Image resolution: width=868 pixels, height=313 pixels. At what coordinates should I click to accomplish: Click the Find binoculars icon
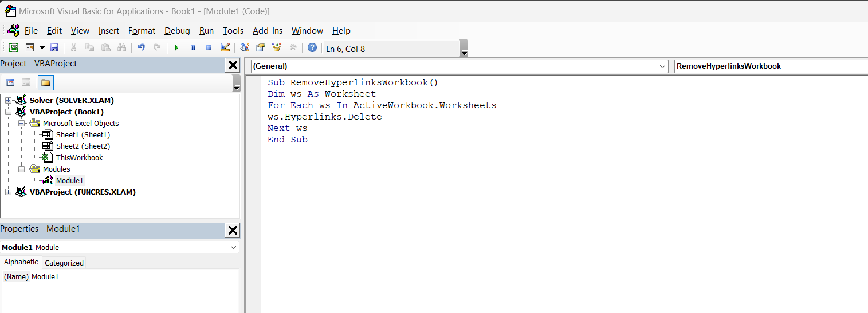click(x=121, y=48)
